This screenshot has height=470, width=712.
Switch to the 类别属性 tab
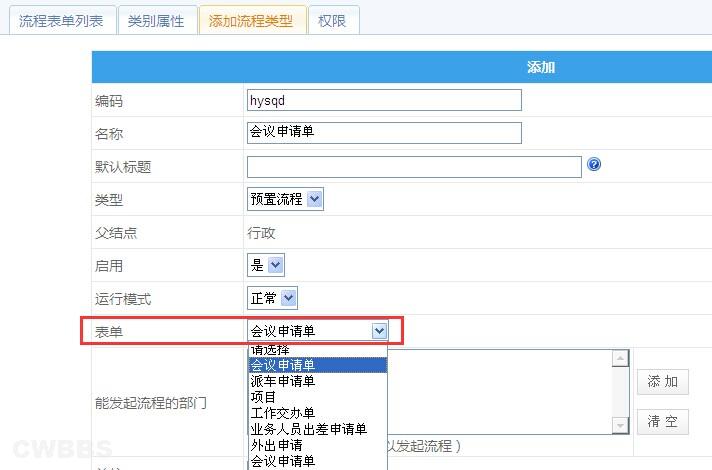(x=157, y=21)
